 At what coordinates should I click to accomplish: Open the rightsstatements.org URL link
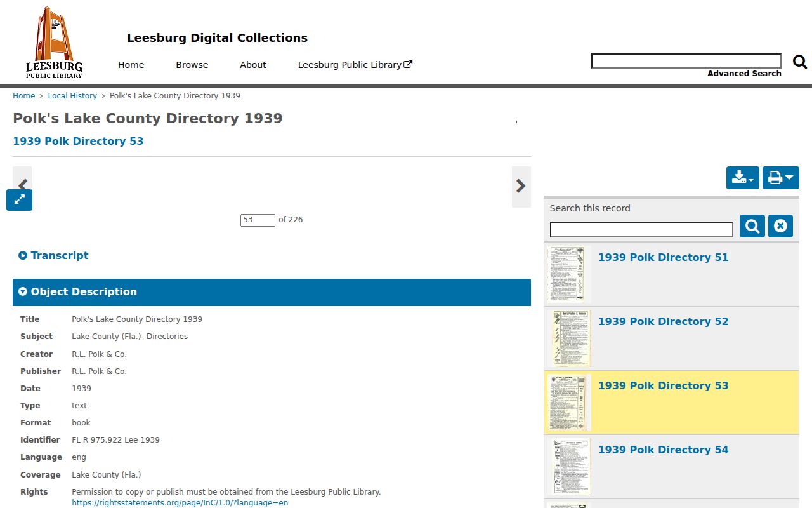180,503
